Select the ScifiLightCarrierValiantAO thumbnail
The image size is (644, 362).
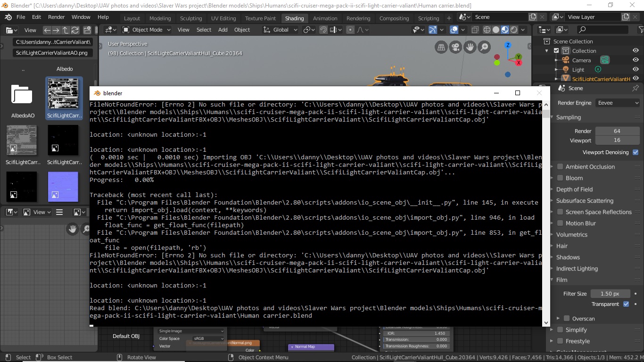(64, 99)
